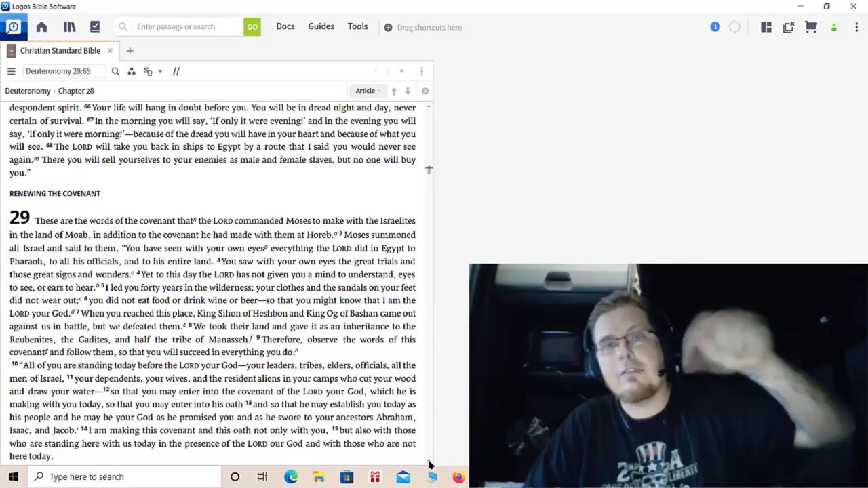Open the table of contents hamburger menu
This screenshot has height=488, width=868.
tap(11, 71)
